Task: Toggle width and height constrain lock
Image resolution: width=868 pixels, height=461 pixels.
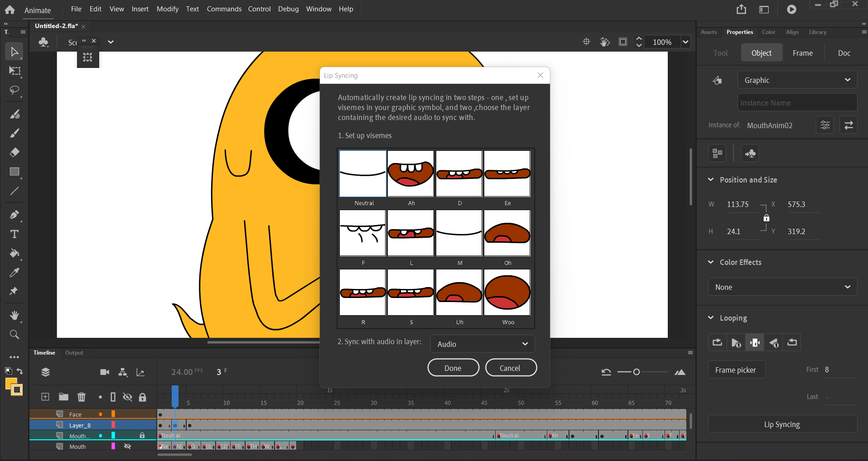Action: click(766, 218)
